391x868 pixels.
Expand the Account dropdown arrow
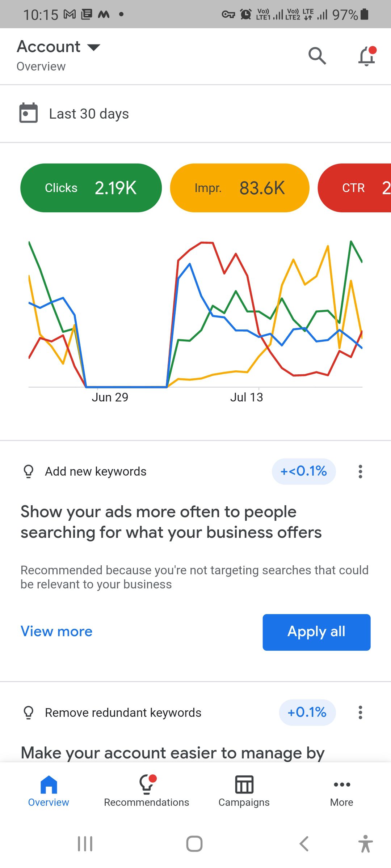(94, 47)
